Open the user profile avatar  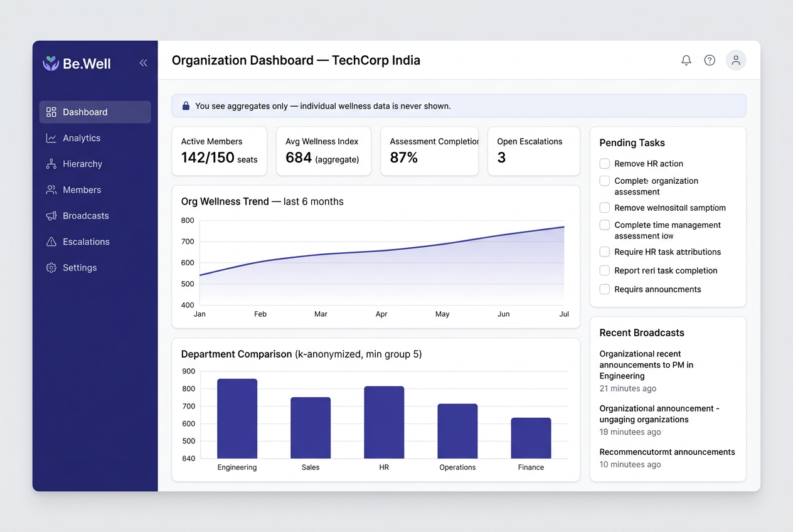point(736,60)
